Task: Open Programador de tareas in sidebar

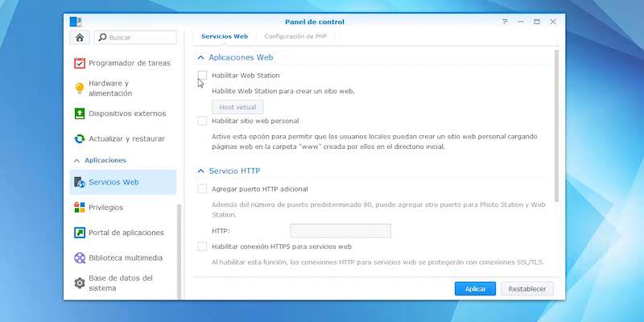Action: (123, 63)
